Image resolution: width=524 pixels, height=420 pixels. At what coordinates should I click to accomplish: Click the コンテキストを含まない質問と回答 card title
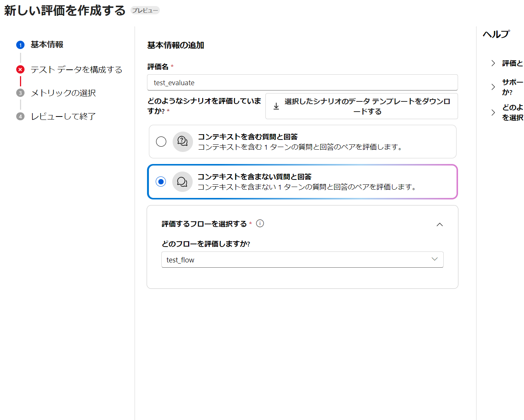point(254,176)
